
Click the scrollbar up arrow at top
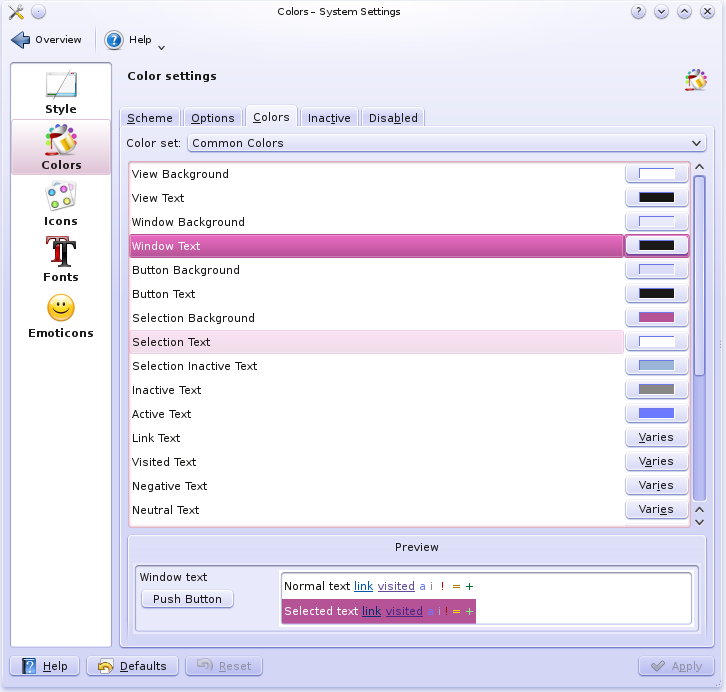(x=700, y=167)
